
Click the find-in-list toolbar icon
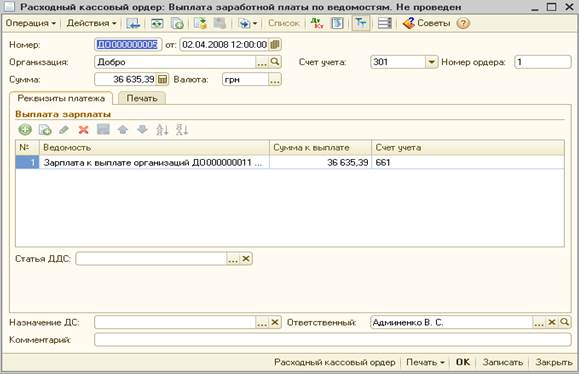click(x=133, y=23)
